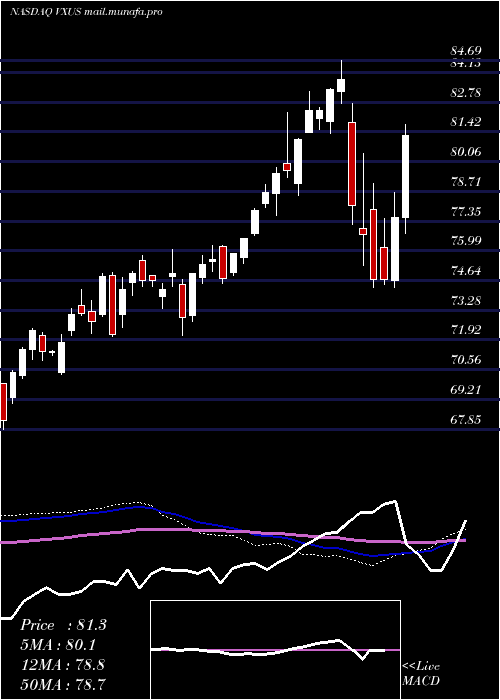
Task: Select the 69.21 price axis label
Action: pos(466,390)
